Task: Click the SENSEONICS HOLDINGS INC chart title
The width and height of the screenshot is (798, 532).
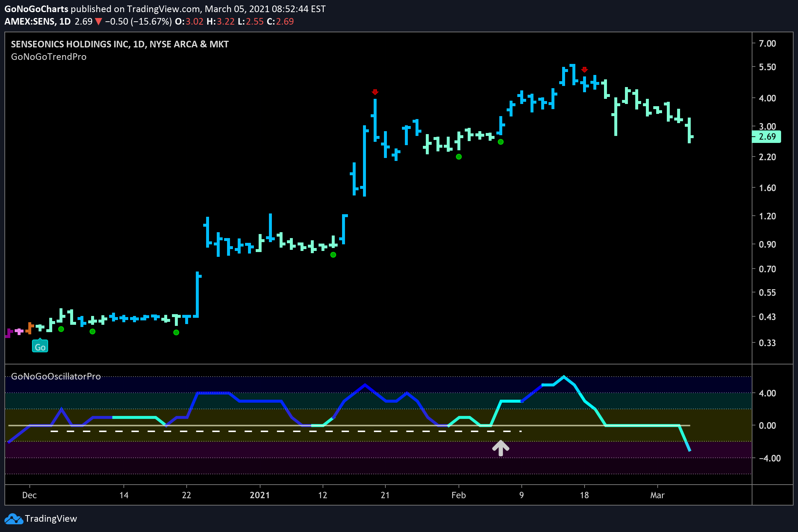Action: click(x=120, y=44)
